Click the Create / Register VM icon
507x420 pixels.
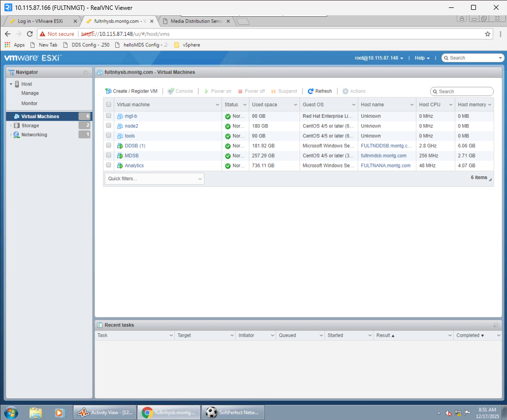click(108, 91)
